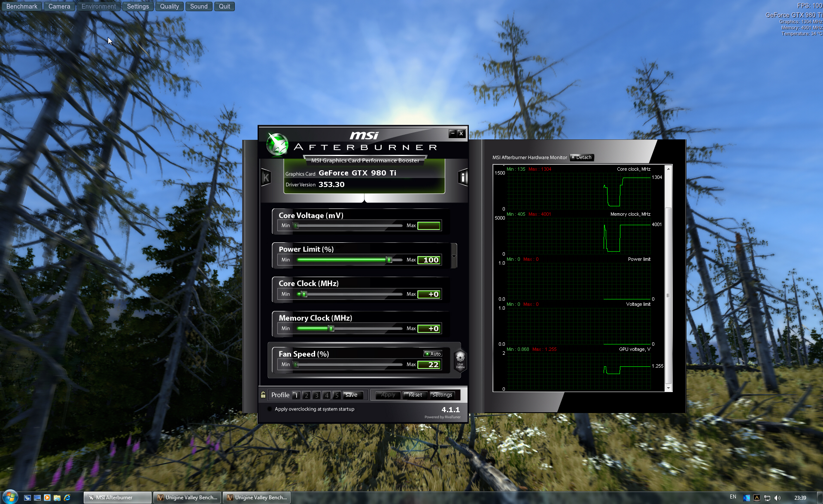Click the EN language indicator

click(733, 497)
